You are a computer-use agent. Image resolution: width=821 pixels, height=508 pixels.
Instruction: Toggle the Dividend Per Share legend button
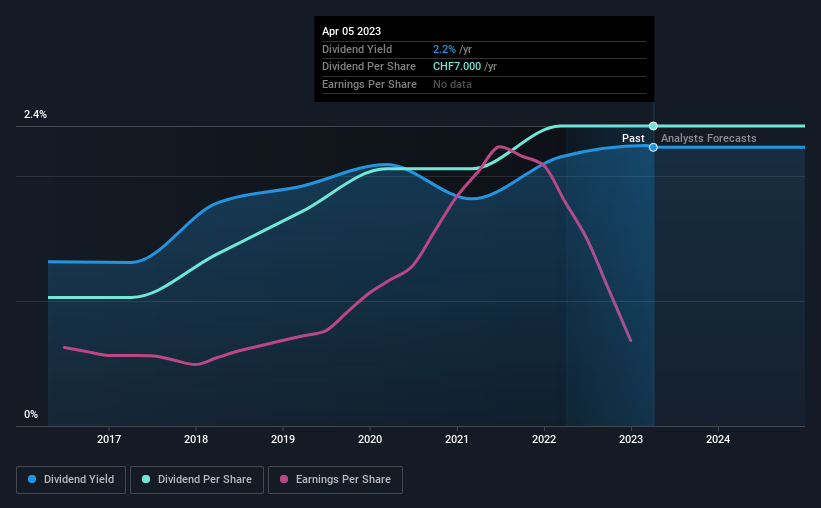point(197,480)
